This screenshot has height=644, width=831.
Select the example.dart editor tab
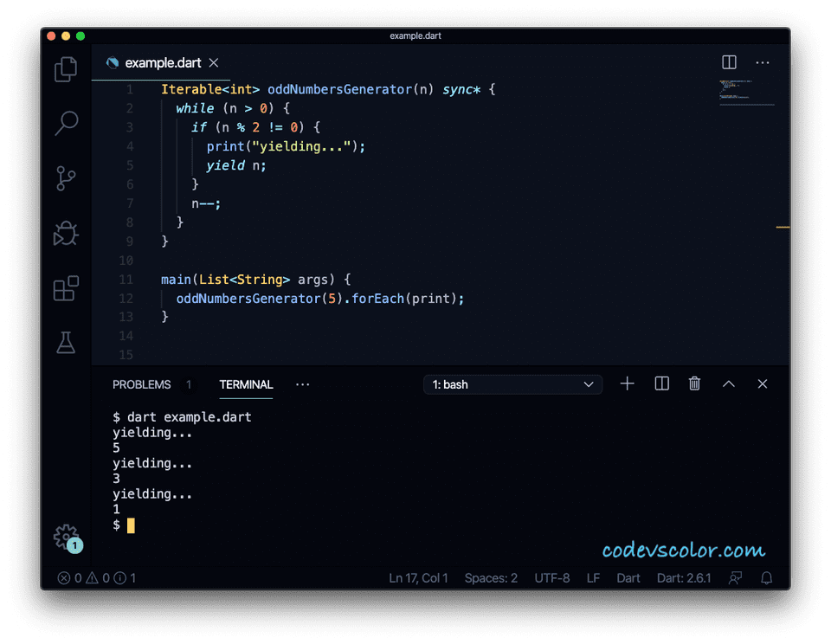click(160, 62)
